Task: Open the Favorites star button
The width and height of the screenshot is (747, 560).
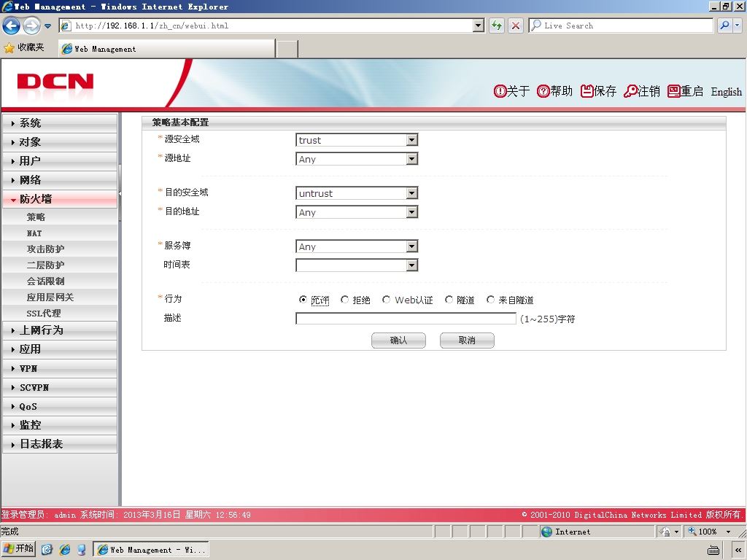Action: (x=24, y=47)
